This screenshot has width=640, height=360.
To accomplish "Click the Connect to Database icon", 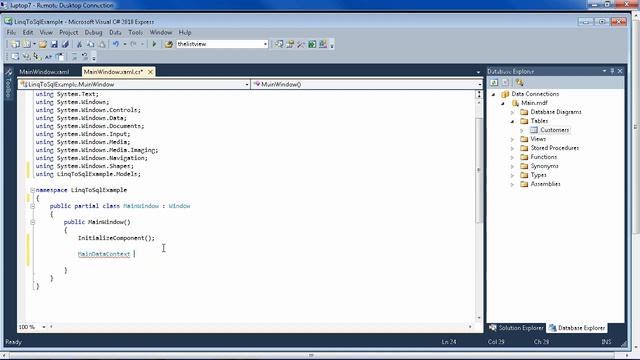I will (520, 82).
